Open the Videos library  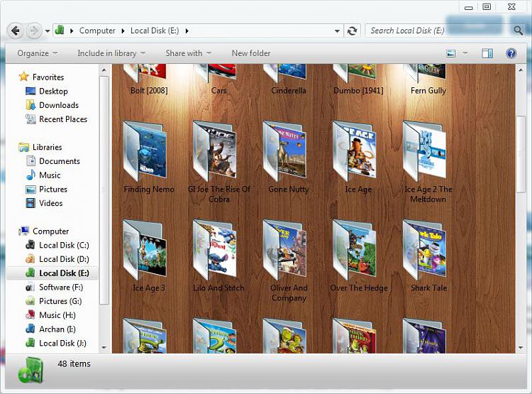51,203
